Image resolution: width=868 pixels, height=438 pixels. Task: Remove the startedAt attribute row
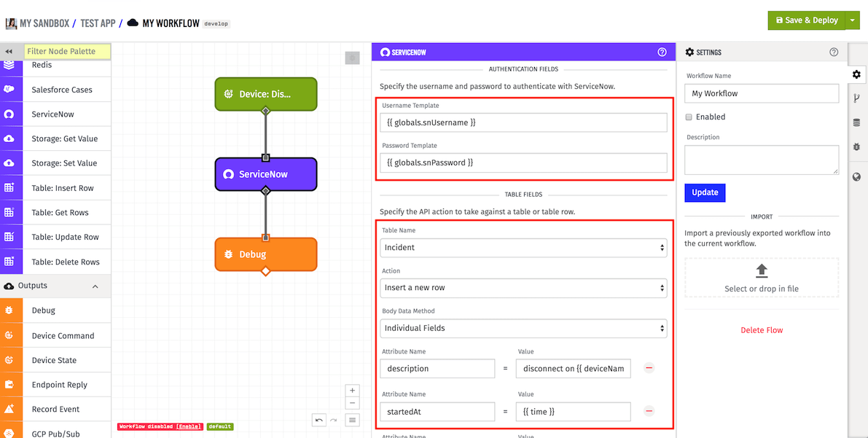649,411
